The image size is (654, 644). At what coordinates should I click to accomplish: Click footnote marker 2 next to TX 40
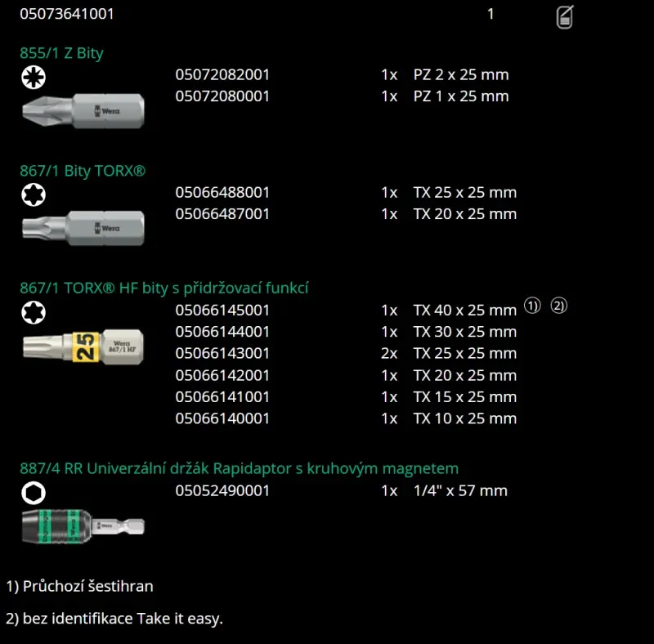pyautogui.click(x=558, y=306)
